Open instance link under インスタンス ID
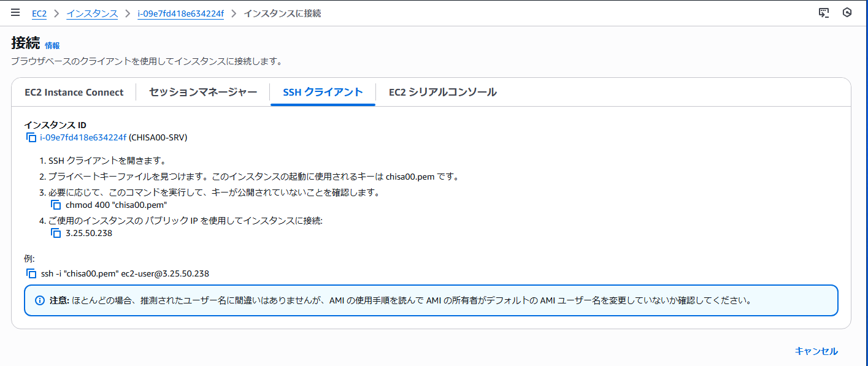 (x=83, y=137)
